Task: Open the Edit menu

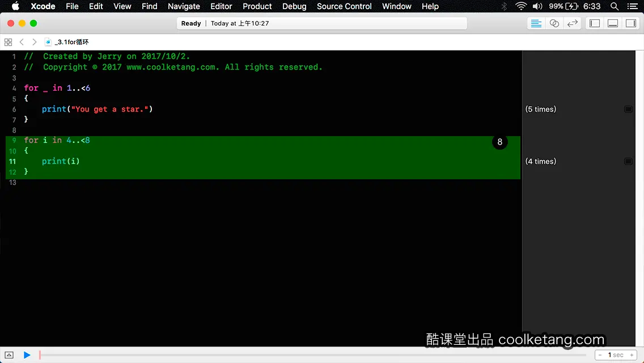Action: click(x=96, y=6)
